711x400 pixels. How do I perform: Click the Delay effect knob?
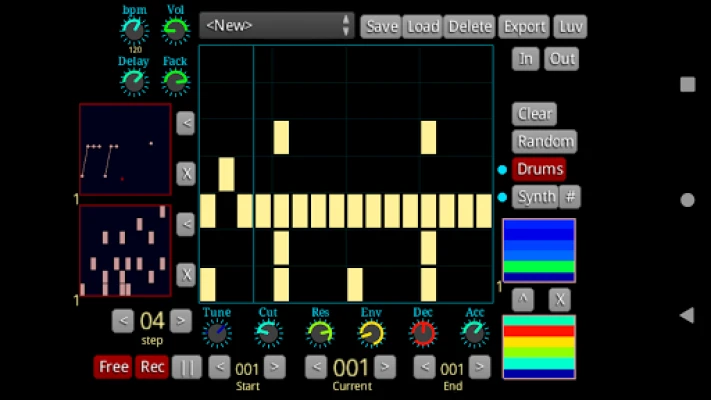pos(134,82)
